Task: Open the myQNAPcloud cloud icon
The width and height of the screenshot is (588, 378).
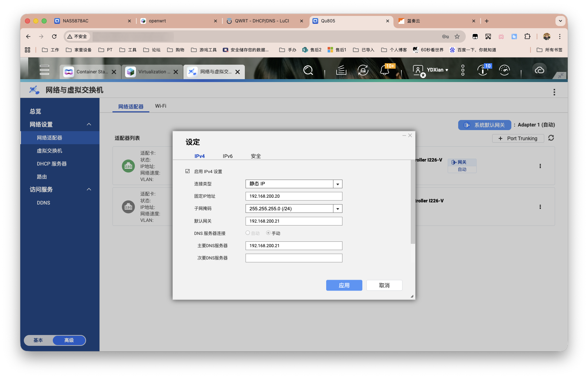Action: [539, 70]
